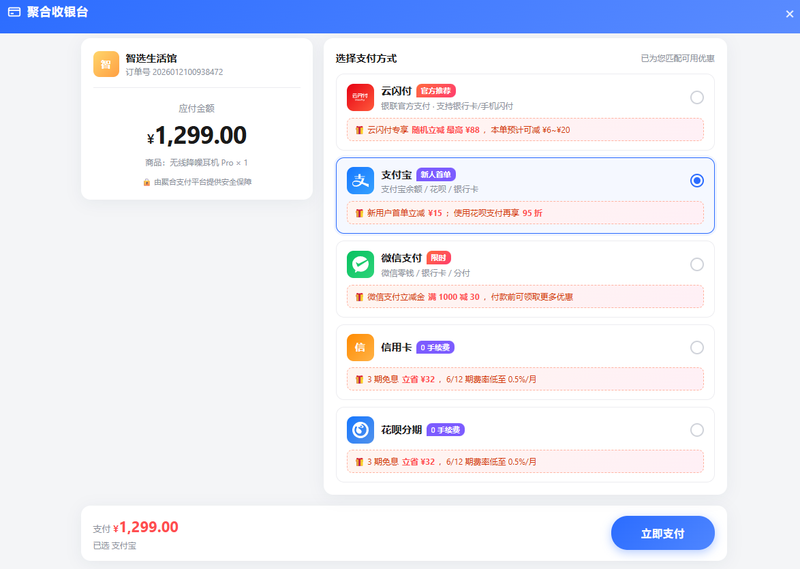
Task: Click the 新人首单 badge on 支付宝
Action: (436, 175)
